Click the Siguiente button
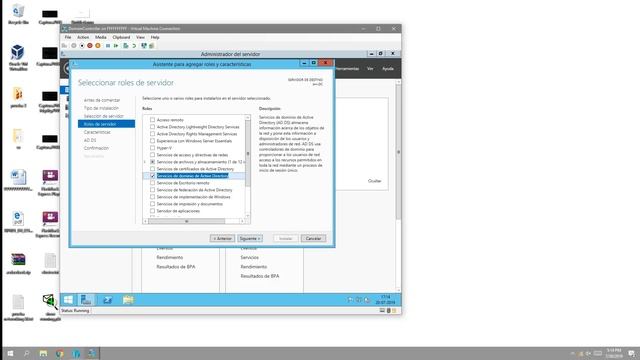The image size is (640, 360). [250, 238]
